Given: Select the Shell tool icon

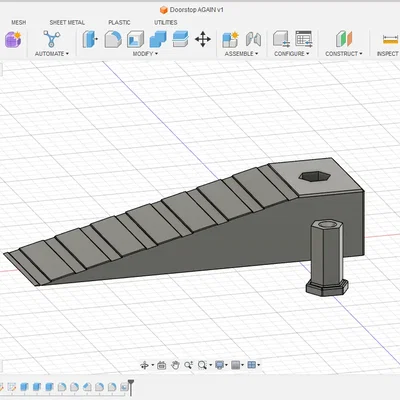Looking at the screenshot, I should [x=135, y=39].
